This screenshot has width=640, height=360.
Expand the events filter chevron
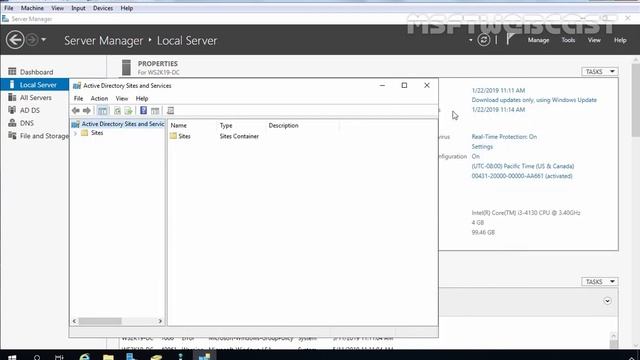click(x=607, y=301)
